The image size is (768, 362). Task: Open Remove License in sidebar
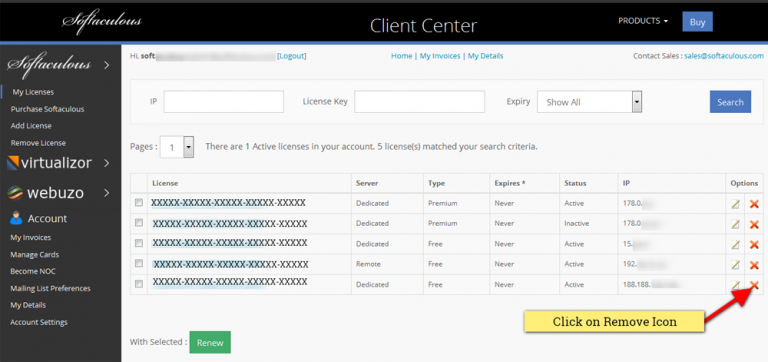(x=38, y=143)
